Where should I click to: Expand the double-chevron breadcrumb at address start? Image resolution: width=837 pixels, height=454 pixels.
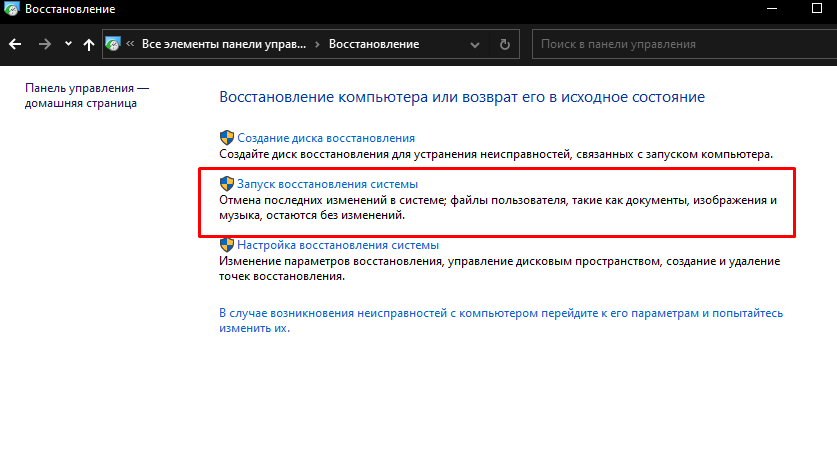tap(130, 45)
